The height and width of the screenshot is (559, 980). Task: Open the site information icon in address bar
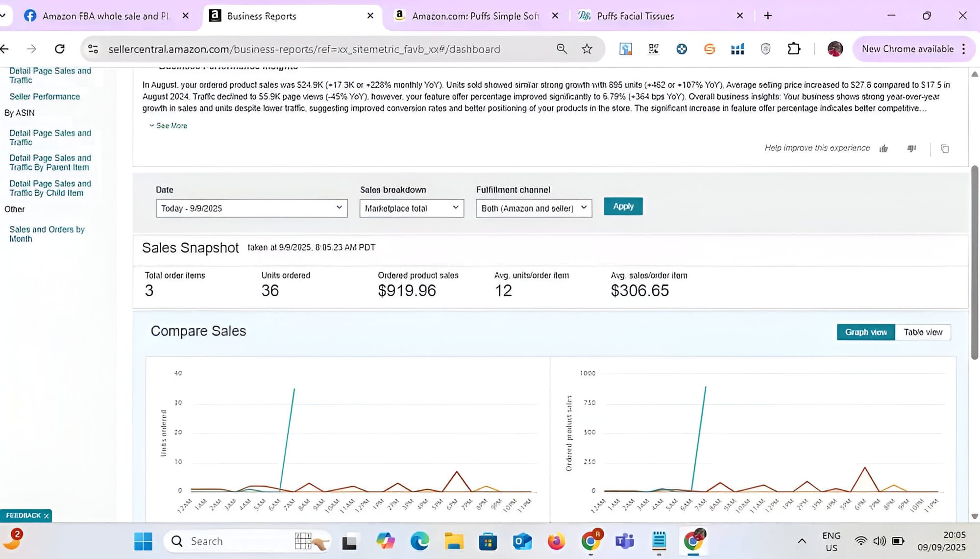pyautogui.click(x=93, y=49)
